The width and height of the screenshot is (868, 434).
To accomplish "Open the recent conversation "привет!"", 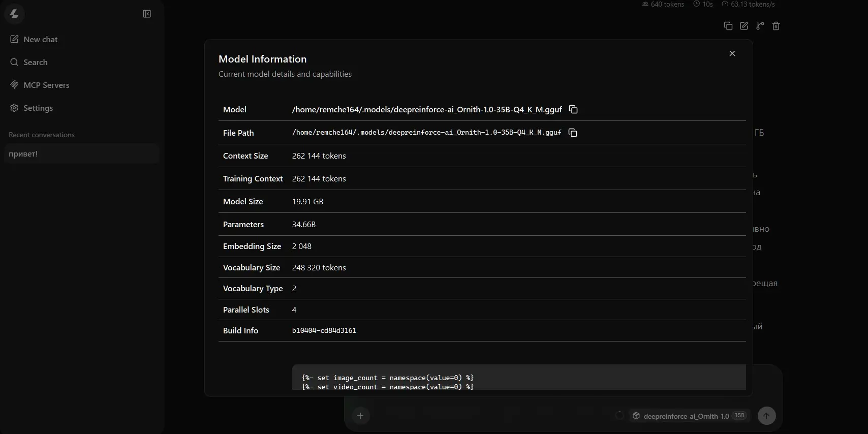I will [81, 153].
